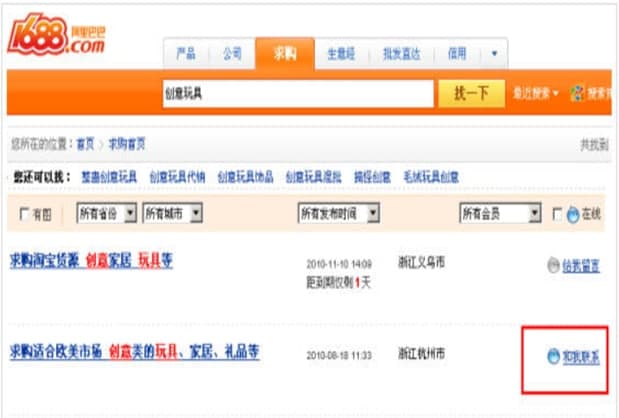Open the 批发直达 search tab

401,53
